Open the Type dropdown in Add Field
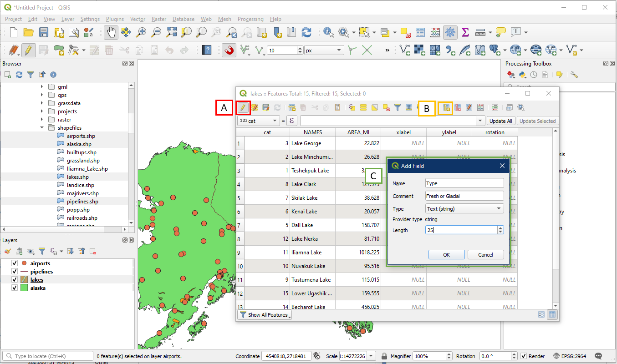 point(464,209)
